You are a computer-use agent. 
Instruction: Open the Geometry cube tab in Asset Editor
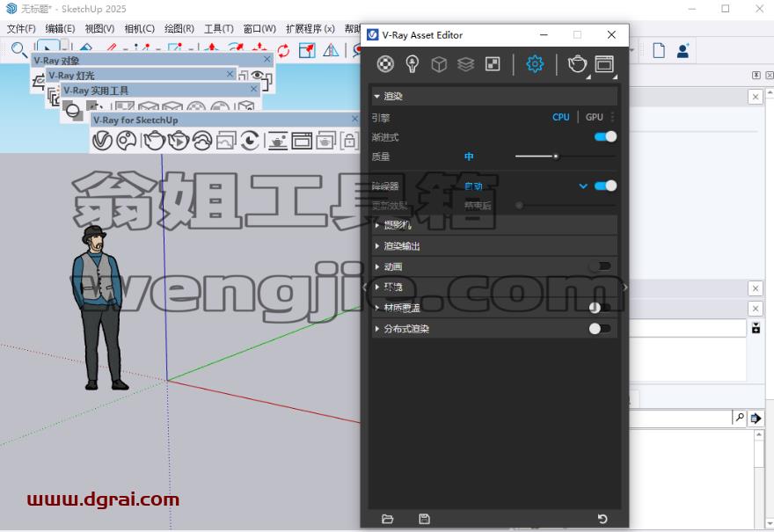[439, 64]
